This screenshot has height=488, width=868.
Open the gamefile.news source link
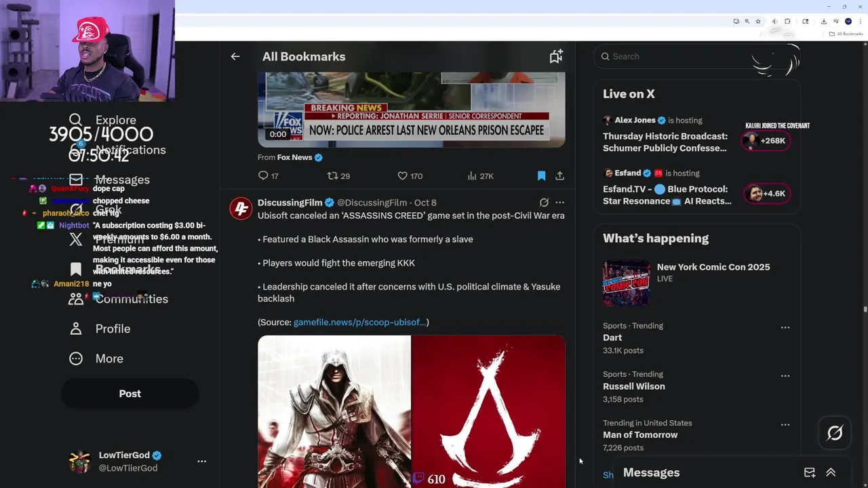click(x=359, y=322)
